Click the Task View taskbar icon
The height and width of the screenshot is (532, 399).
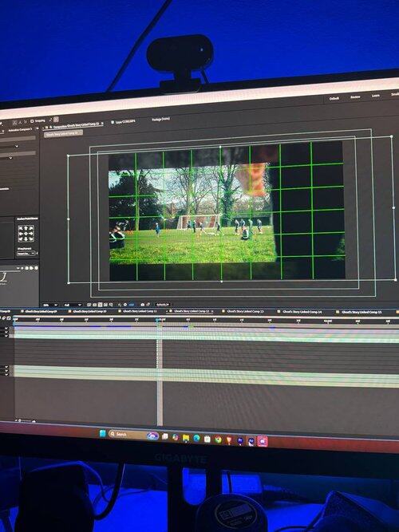pos(164,436)
